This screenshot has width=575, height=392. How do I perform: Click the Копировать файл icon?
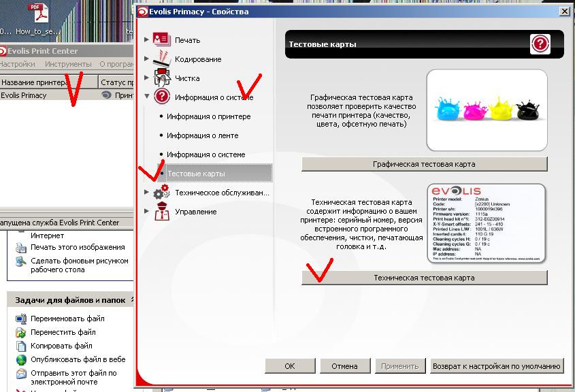click(21, 346)
